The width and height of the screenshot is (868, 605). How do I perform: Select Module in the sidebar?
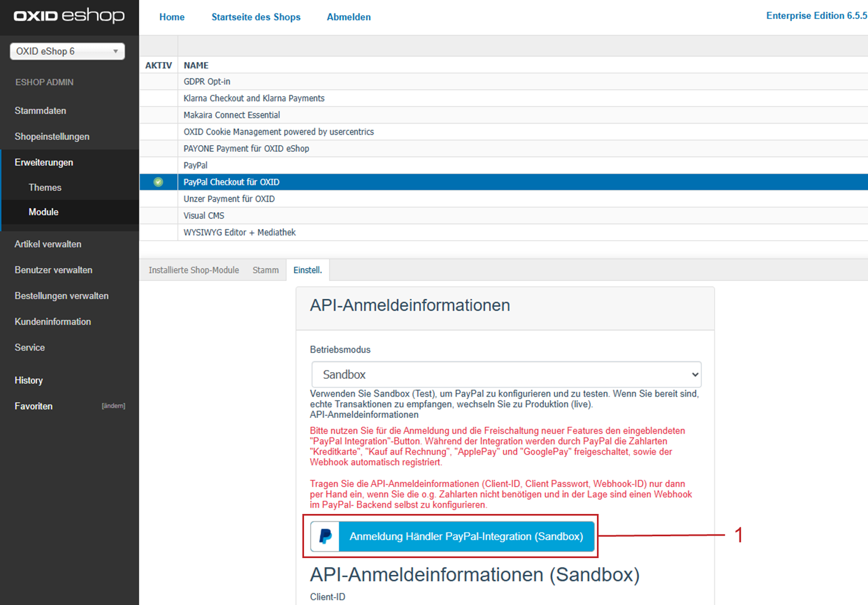44,212
